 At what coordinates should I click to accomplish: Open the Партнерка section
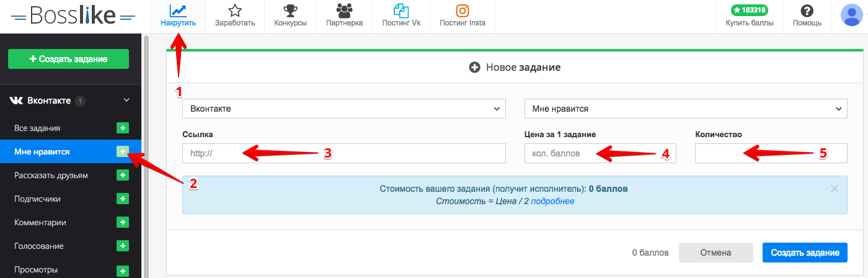[344, 17]
